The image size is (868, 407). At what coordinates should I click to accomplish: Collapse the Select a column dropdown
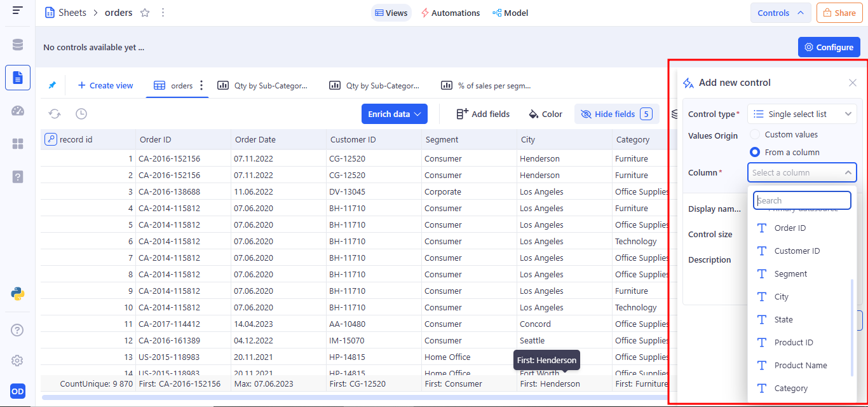click(x=848, y=172)
